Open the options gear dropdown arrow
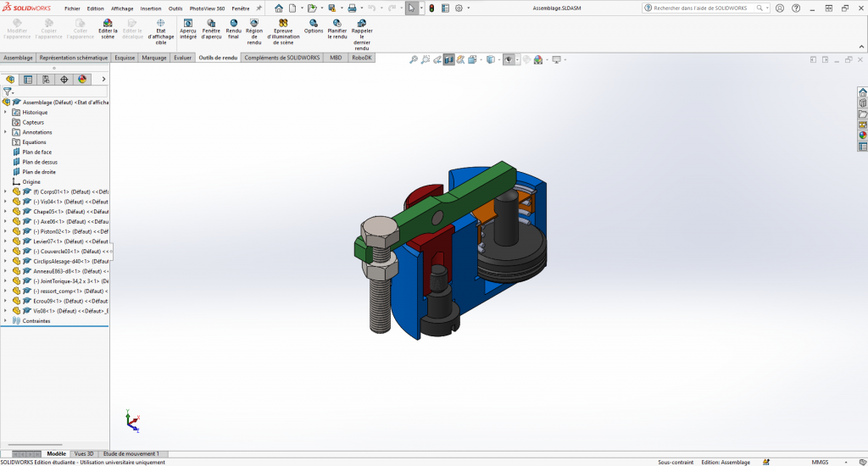 coord(469,8)
